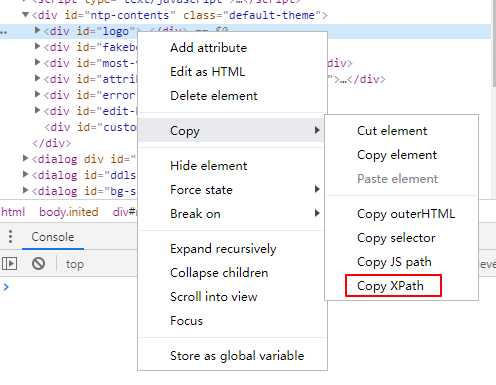The height and width of the screenshot is (385, 496).
Task: Expand the div id logo node
Action: [x=37, y=30]
